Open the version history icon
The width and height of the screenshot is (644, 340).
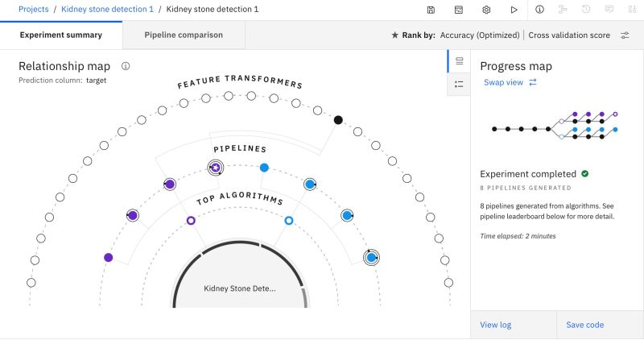tap(586, 10)
